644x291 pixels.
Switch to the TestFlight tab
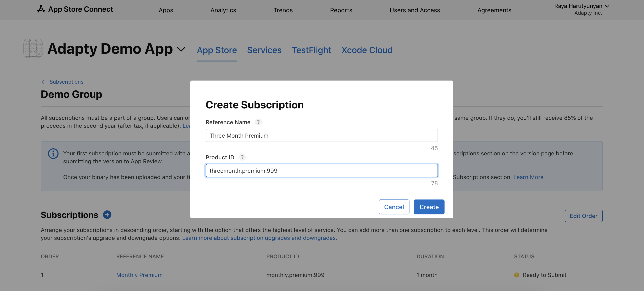click(x=311, y=50)
